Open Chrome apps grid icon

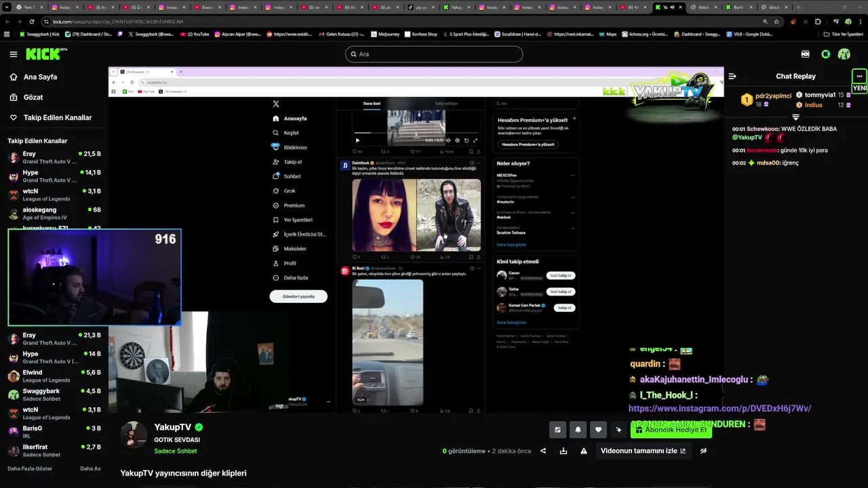(x=7, y=34)
